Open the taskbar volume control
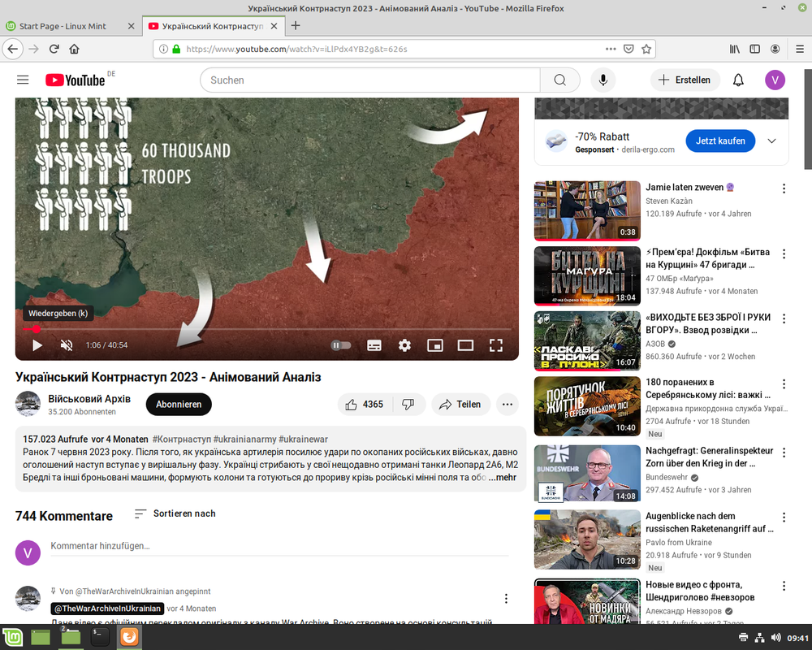This screenshot has height=650, width=812. click(775, 638)
